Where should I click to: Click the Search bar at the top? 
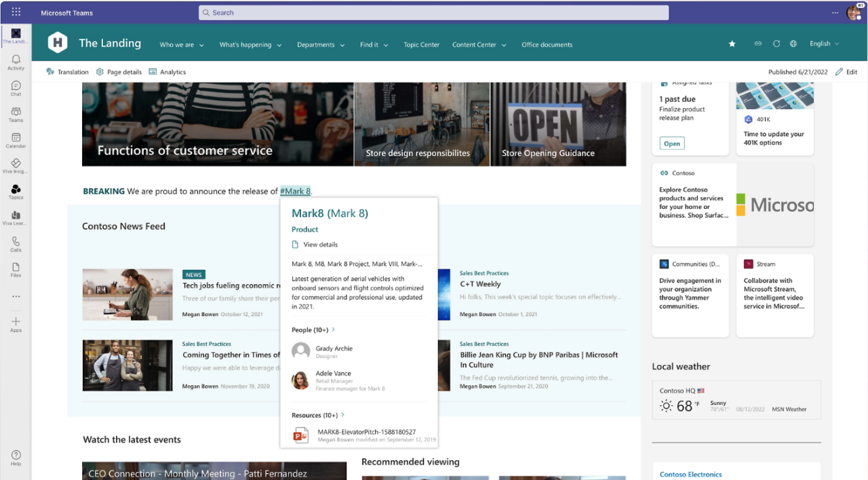click(x=433, y=12)
